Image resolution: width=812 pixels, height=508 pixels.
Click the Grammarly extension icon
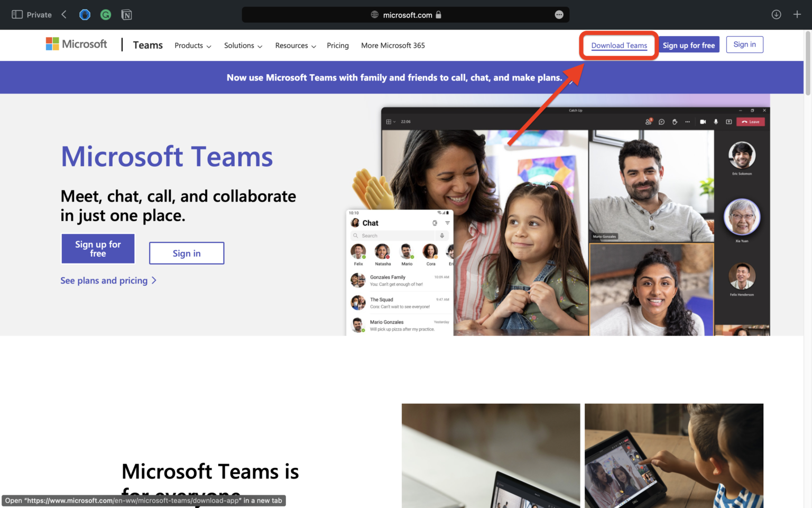(x=105, y=14)
